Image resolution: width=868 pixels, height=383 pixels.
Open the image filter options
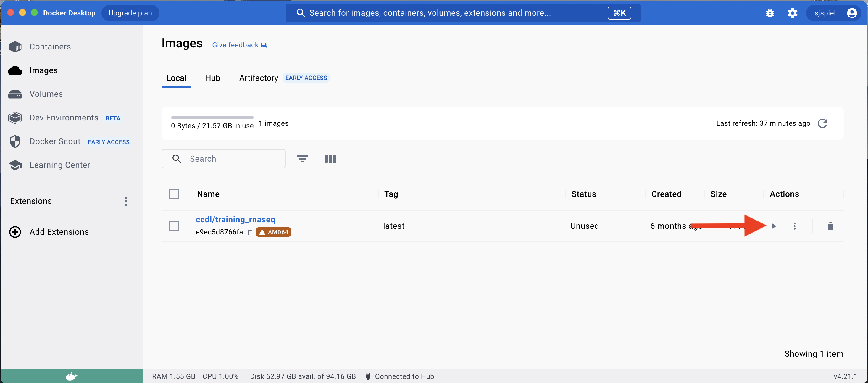click(302, 159)
